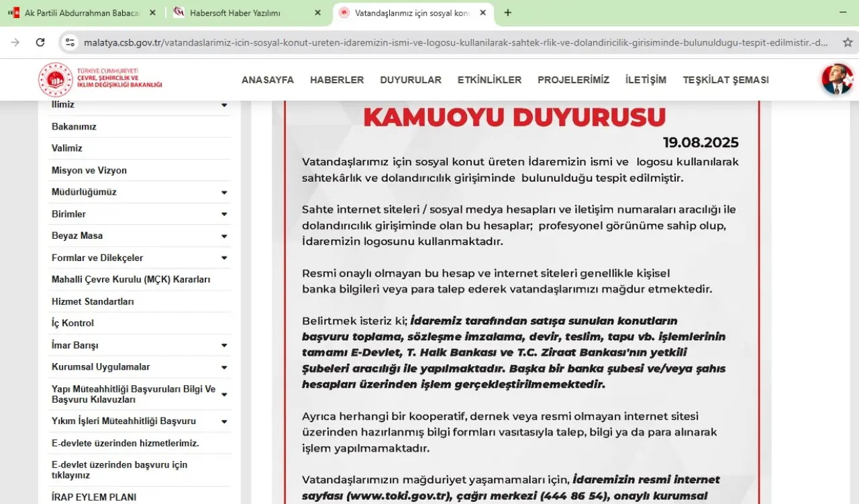Close the Ak Partili Abdurrahman tab
Image resolution: width=859 pixels, height=504 pixels.
coord(152,13)
